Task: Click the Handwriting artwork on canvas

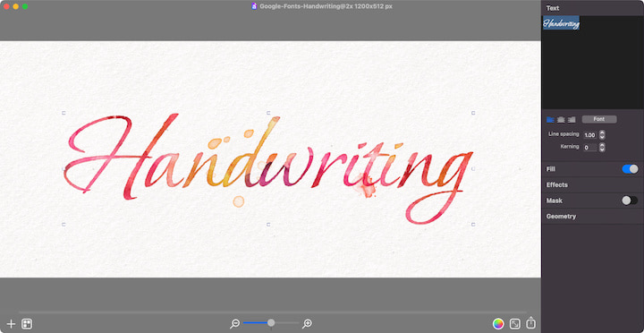Action: point(268,168)
